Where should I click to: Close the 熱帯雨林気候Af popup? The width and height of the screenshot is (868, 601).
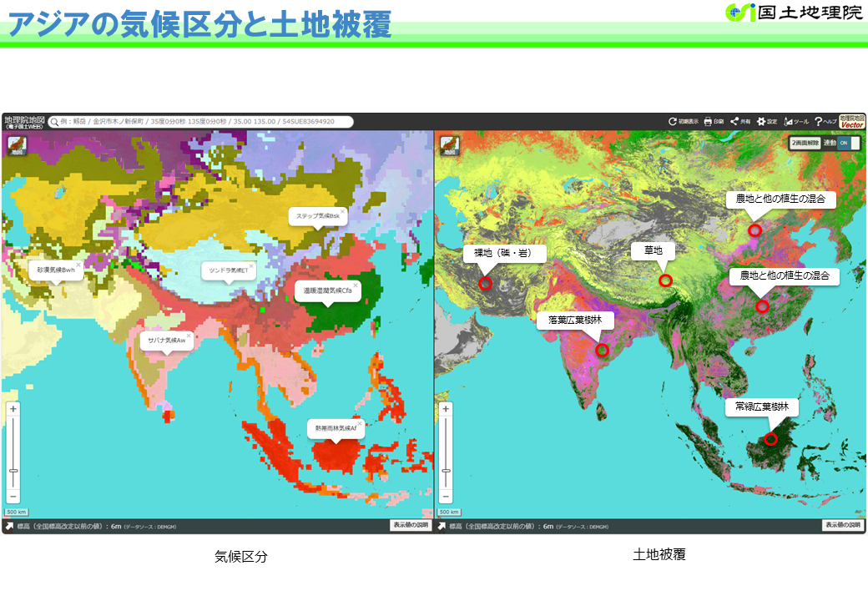tap(359, 423)
